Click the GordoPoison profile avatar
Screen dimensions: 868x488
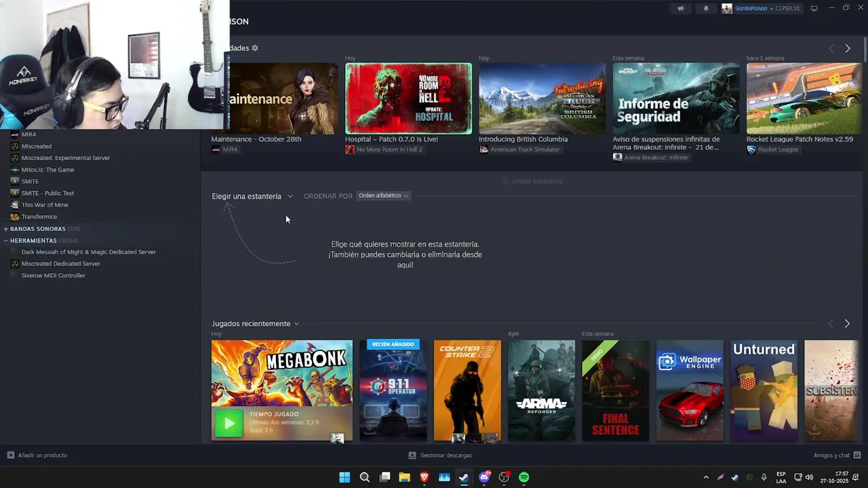tap(727, 8)
